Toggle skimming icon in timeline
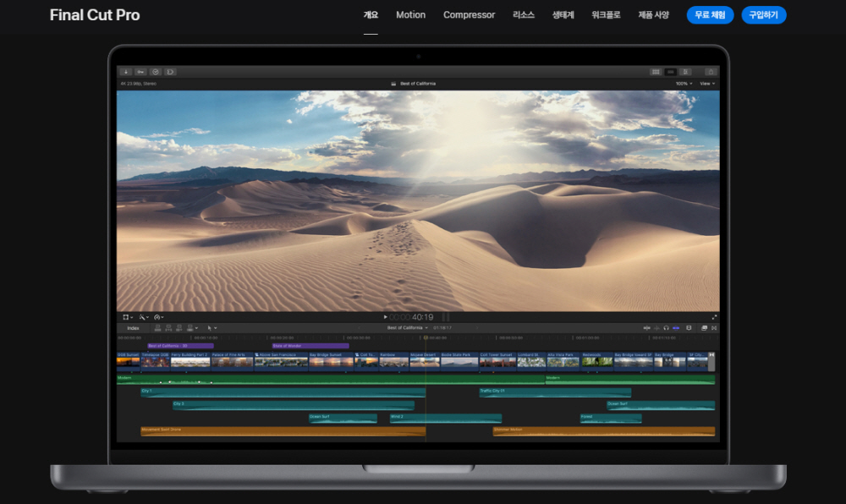This screenshot has height=504, width=846. [646, 328]
